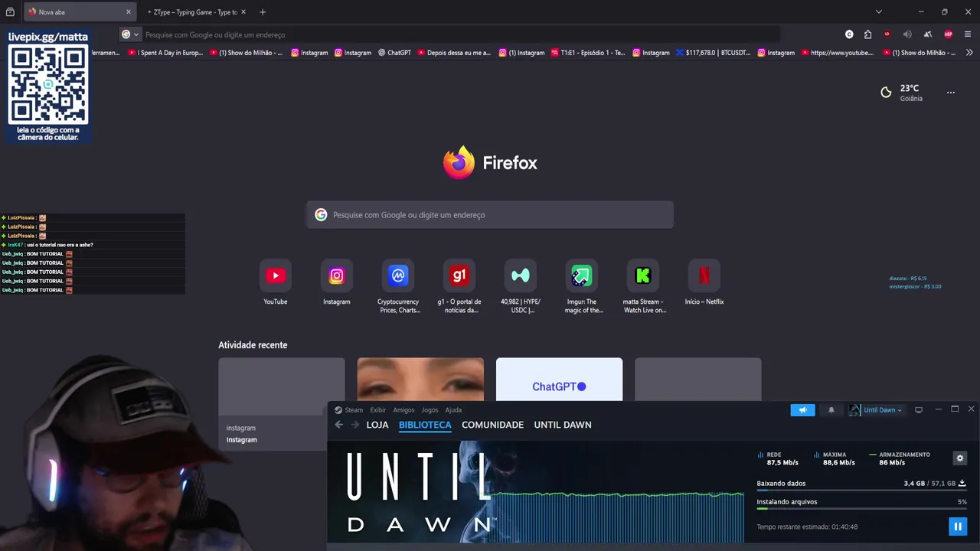This screenshot has width=980, height=551.
Task: Open the list all tabs dropdown arrow
Action: [x=879, y=12]
